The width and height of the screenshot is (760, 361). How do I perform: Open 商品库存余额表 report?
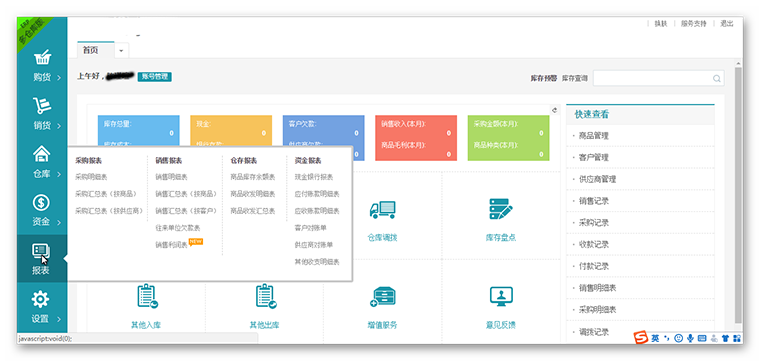click(x=253, y=177)
